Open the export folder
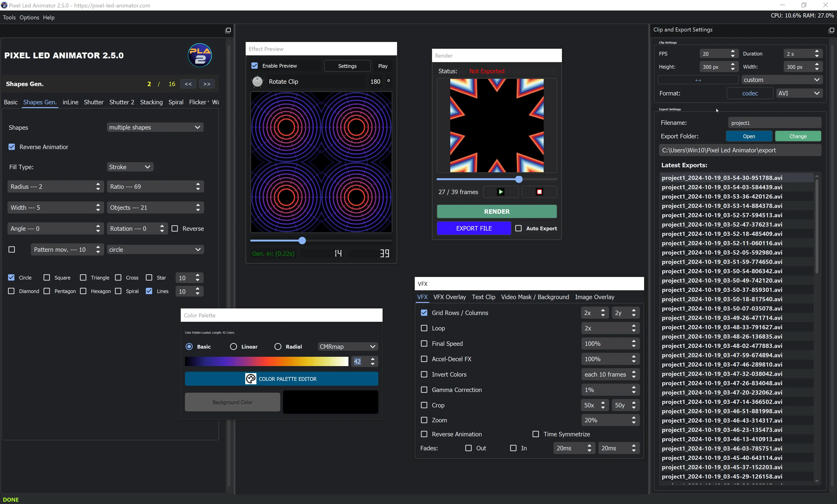 click(x=749, y=136)
